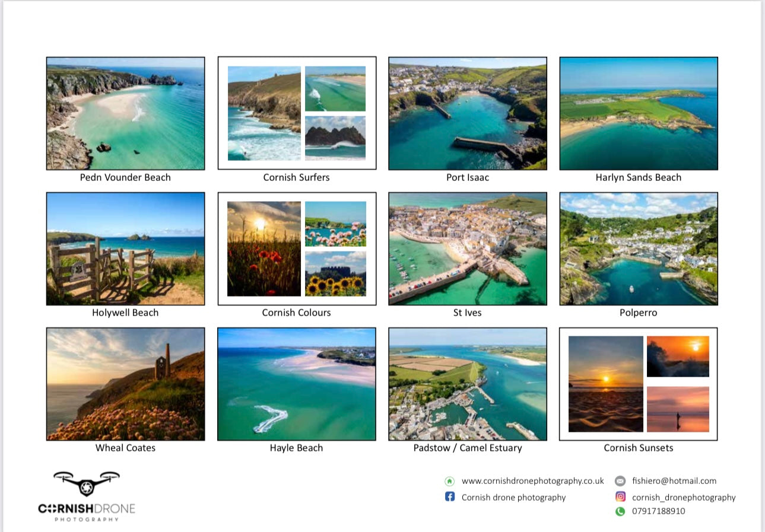Click the Cornish Surfers caption
765x532 pixels.
click(296, 177)
